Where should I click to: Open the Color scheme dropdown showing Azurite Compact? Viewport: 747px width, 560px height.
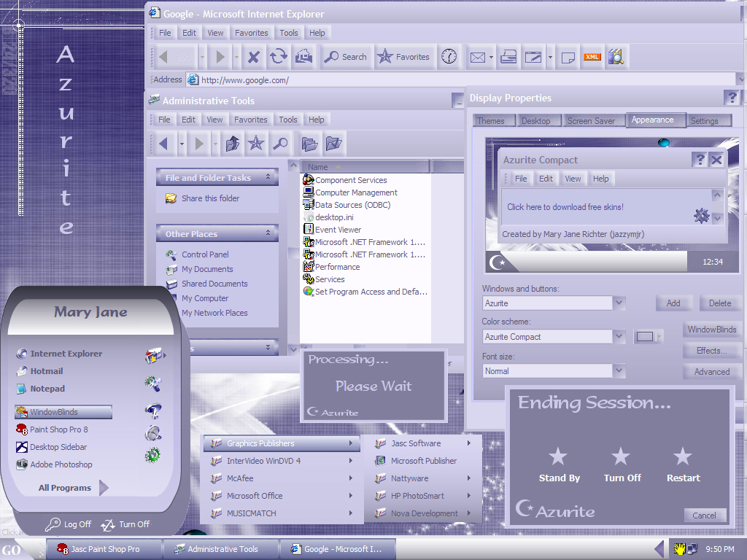pyautogui.click(x=619, y=337)
